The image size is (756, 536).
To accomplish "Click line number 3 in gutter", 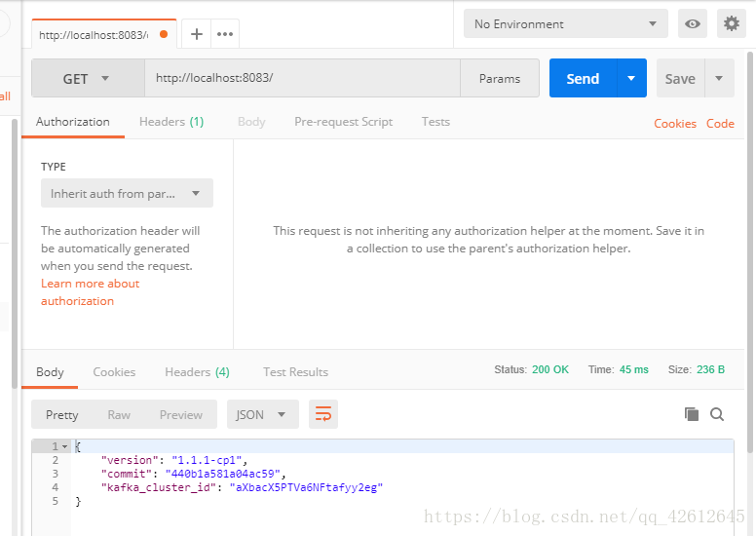I will (x=55, y=474).
